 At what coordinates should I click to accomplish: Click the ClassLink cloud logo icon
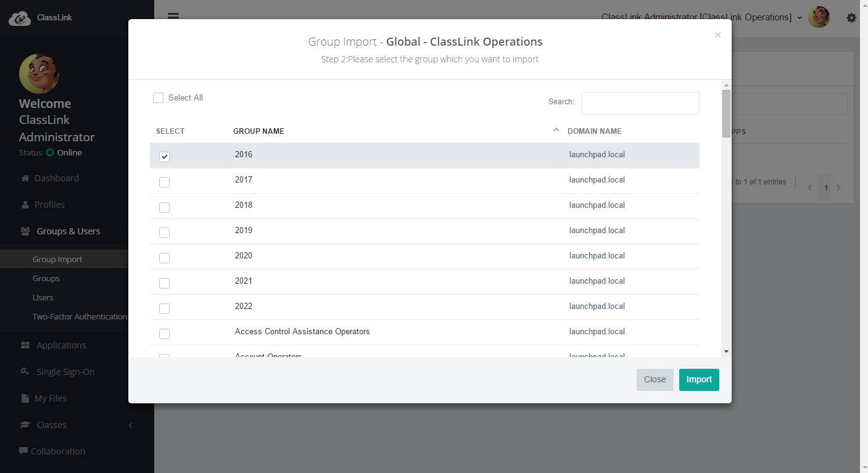20,18
